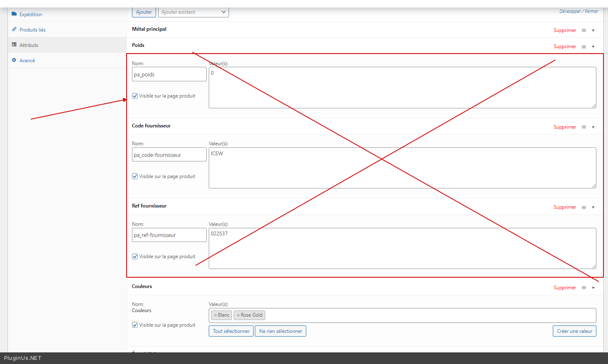This screenshot has height=364, width=608.
Task: Click the drag handle icon for Métal principal
Action: tap(584, 30)
